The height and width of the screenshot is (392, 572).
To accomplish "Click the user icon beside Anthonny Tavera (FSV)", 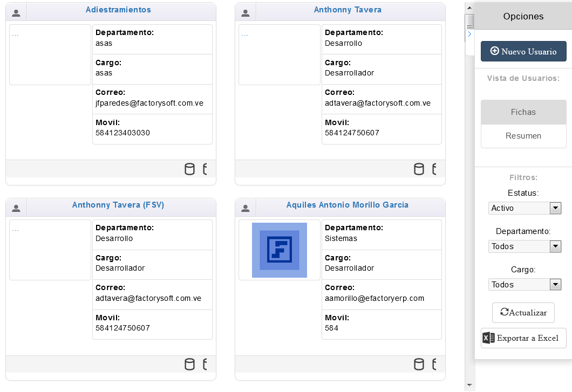I will [x=16, y=208].
